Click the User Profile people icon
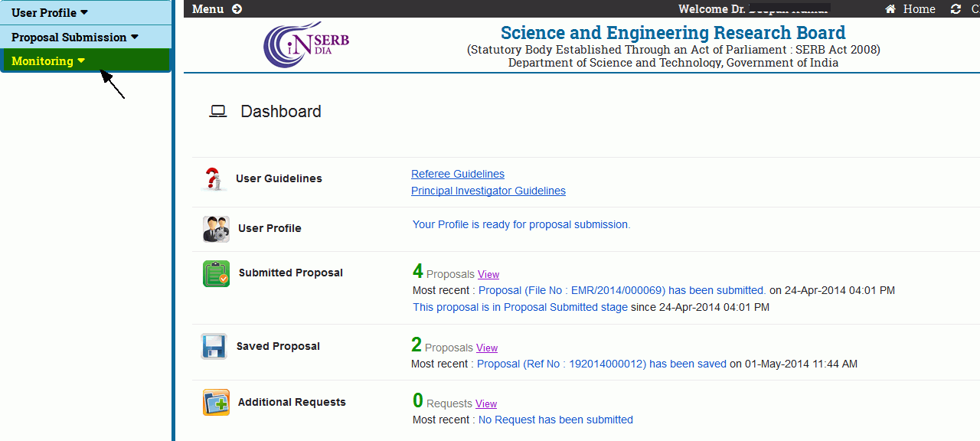 pos(216,229)
